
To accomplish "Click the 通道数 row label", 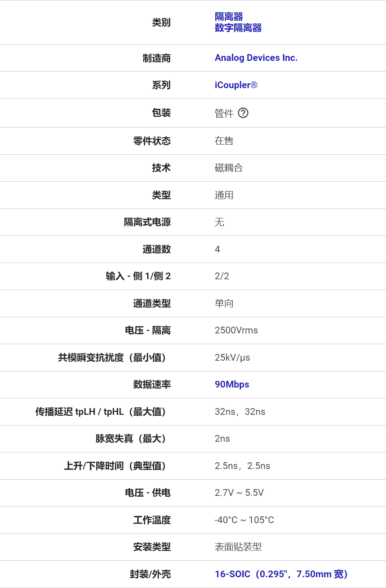I will tap(157, 249).
